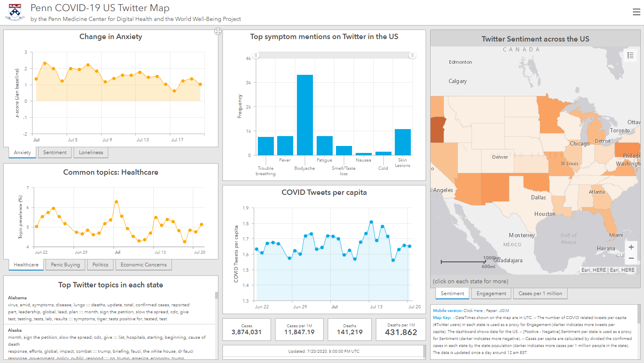Switch to the Anxiety tab
The width and height of the screenshot is (644, 363).
22,153
